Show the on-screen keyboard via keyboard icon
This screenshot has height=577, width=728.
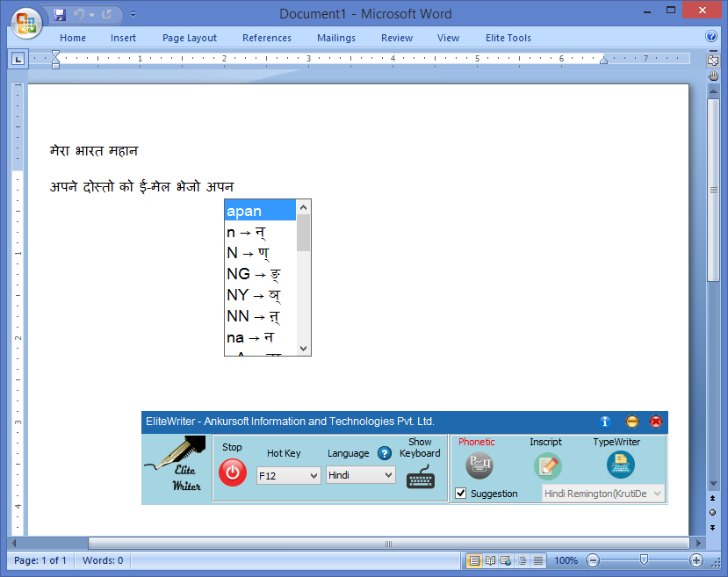pyautogui.click(x=421, y=477)
